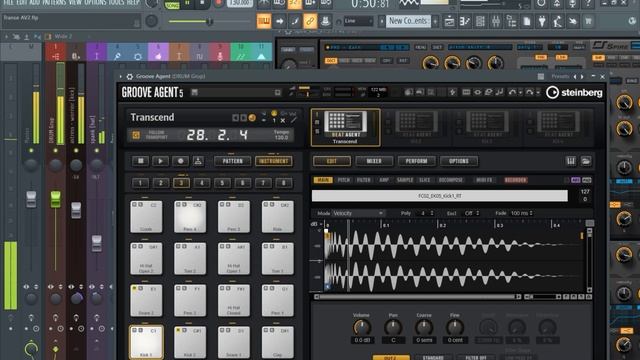Select the Main edit sub-tab

point(323,180)
